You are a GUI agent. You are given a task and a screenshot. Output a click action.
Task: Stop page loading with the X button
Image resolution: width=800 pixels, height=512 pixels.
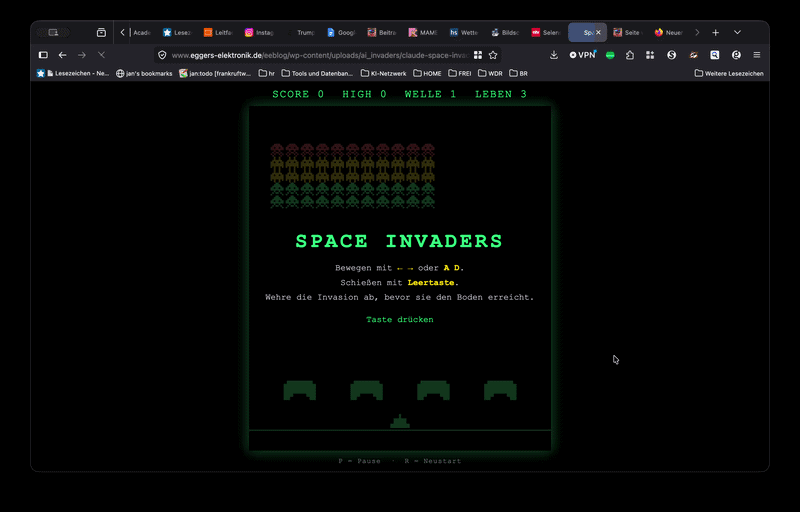(x=102, y=55)
